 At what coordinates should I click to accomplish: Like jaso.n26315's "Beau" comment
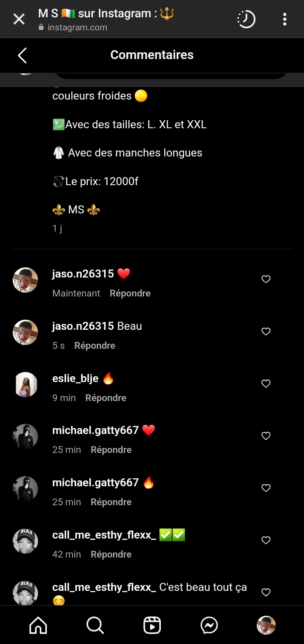click(266, 331)
